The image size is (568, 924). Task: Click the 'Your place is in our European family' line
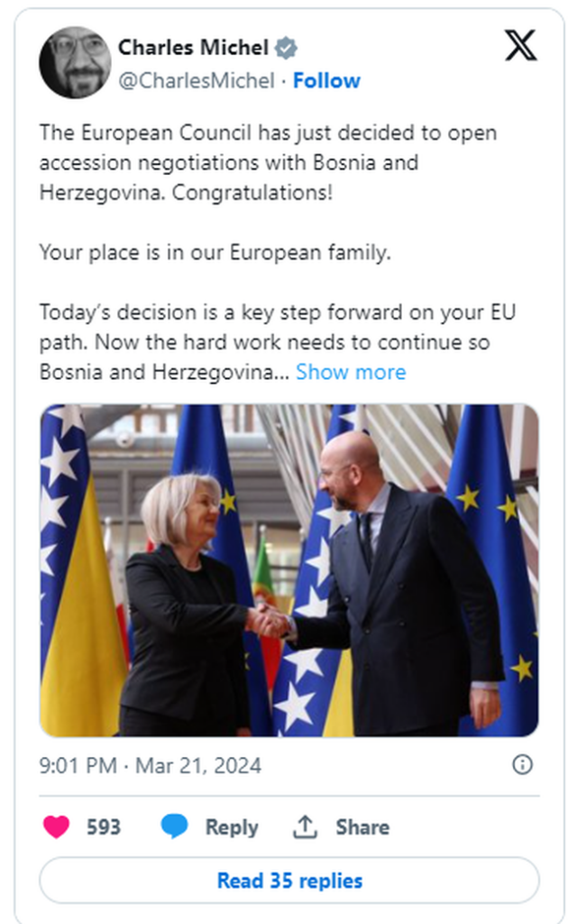tap(215, 253)
